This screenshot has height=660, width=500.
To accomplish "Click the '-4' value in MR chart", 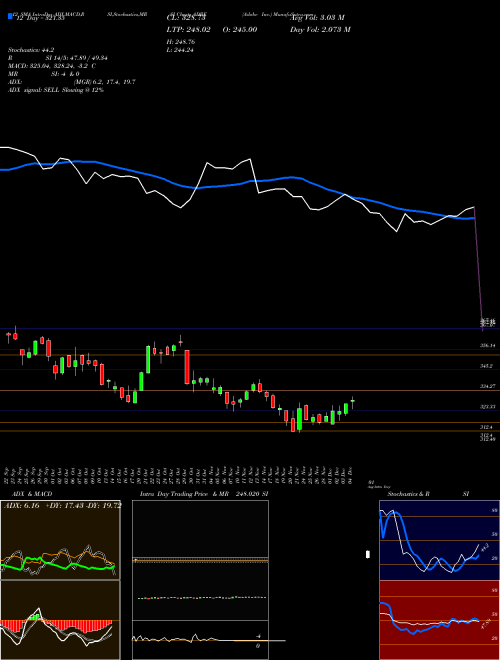I will point(258,636).
